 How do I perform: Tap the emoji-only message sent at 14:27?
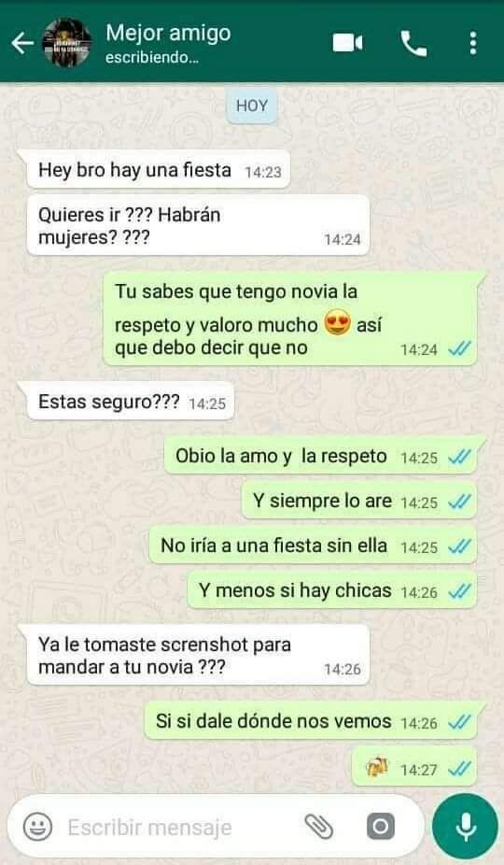tap(414, 767)
